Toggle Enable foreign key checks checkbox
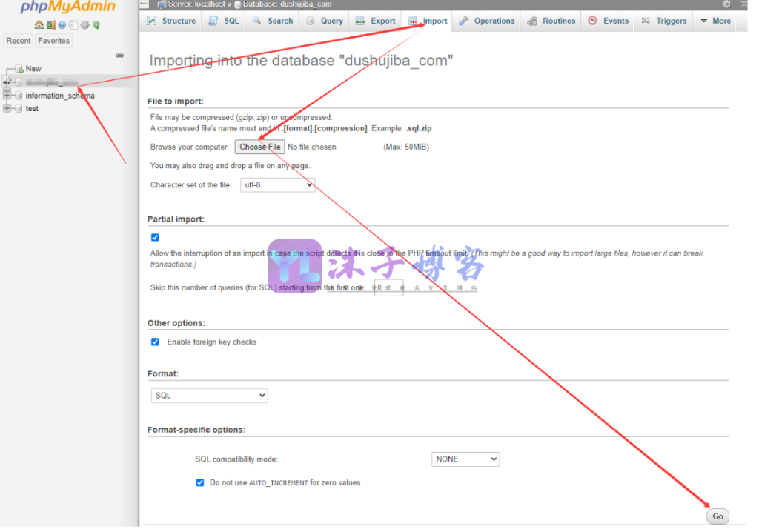 155,342
